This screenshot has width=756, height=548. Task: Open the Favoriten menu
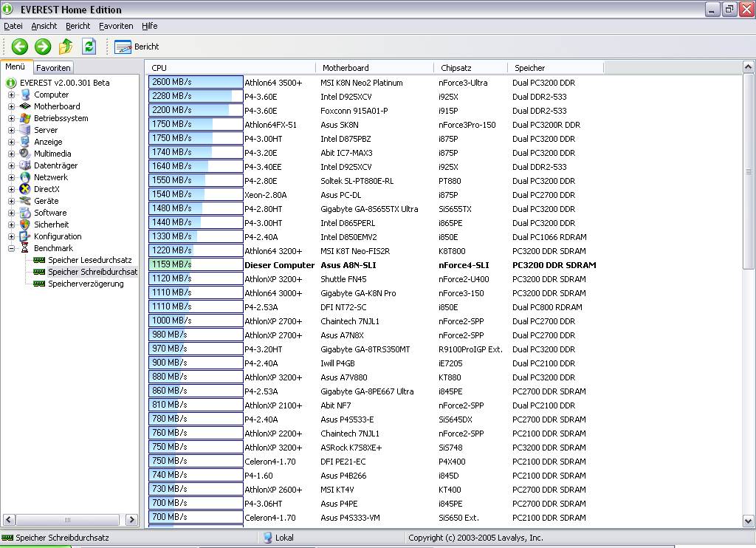(116, 26)
